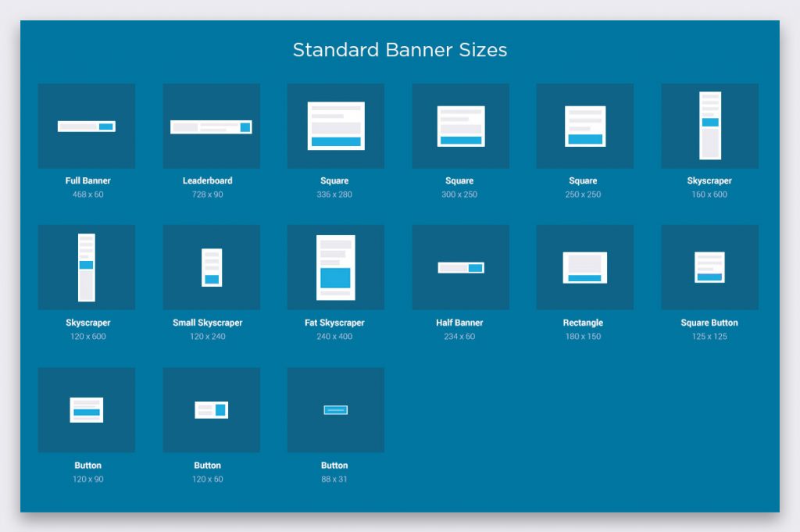Click the Half Banner 234 x 60 graphic

[459, 266]
